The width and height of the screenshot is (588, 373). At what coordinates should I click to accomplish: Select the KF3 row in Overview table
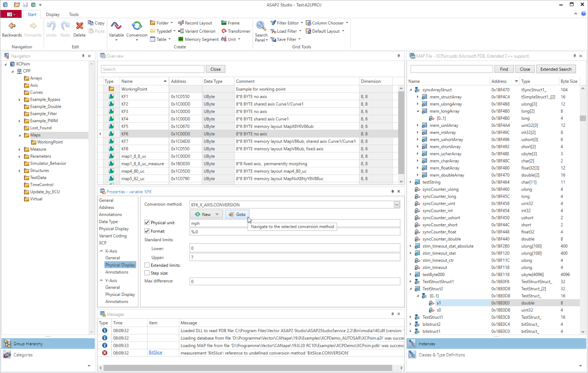248,111
